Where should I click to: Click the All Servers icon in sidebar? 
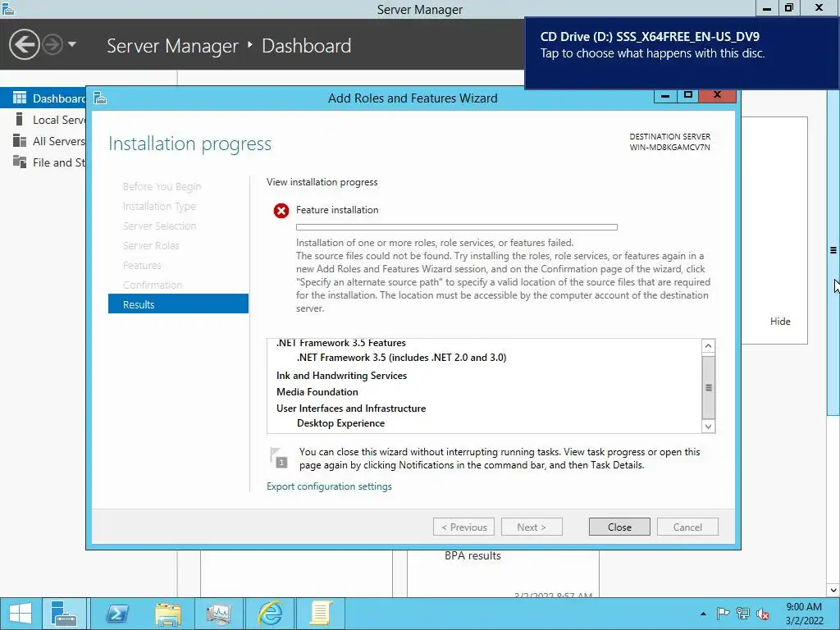pos(20,140)
